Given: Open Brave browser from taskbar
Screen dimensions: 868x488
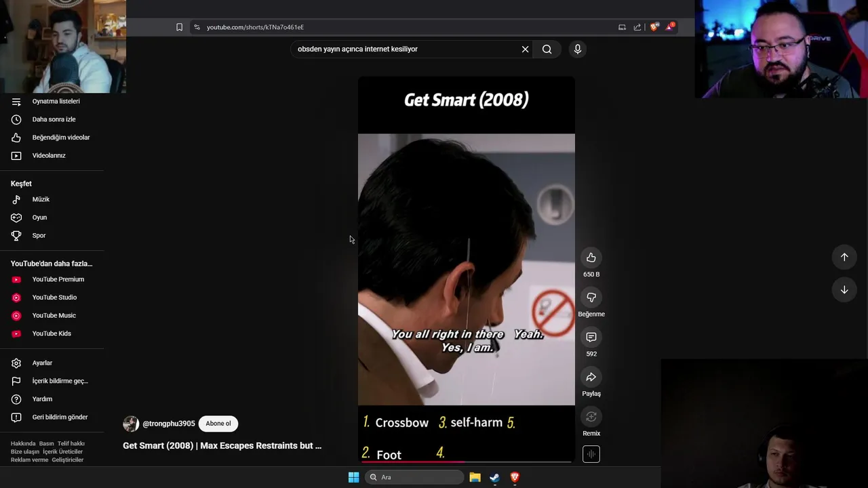Looking at the screenshot, I should pos(515,477).
